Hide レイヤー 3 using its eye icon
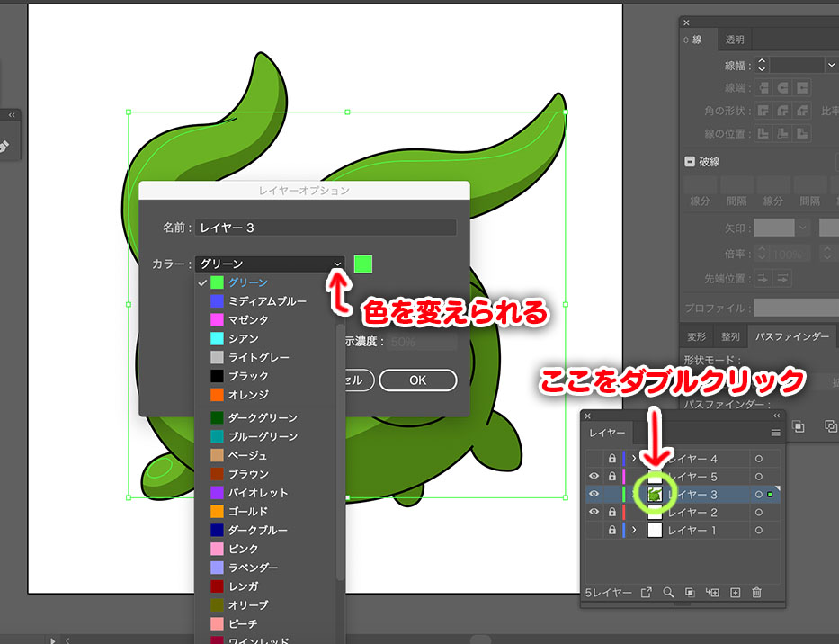Image resolution: width=839 pixels, height=644 pixels. tap(594, 494)
